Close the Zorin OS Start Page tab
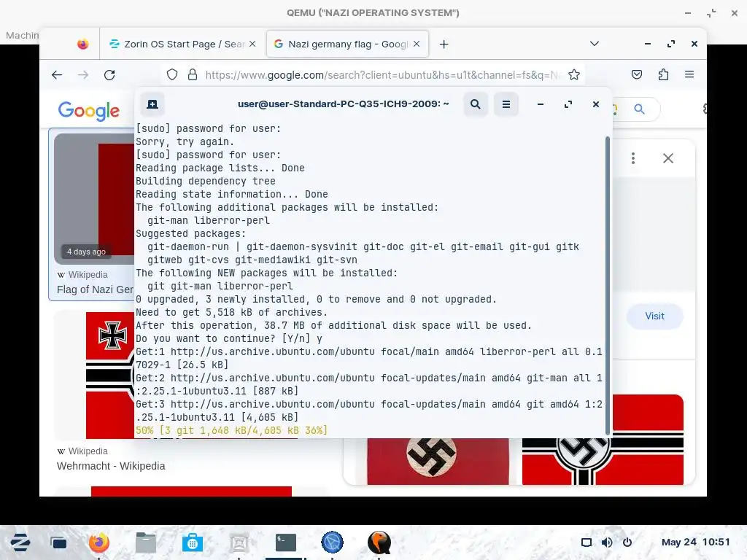The width and height of the screenshot is (747, 560). (252, 44)
